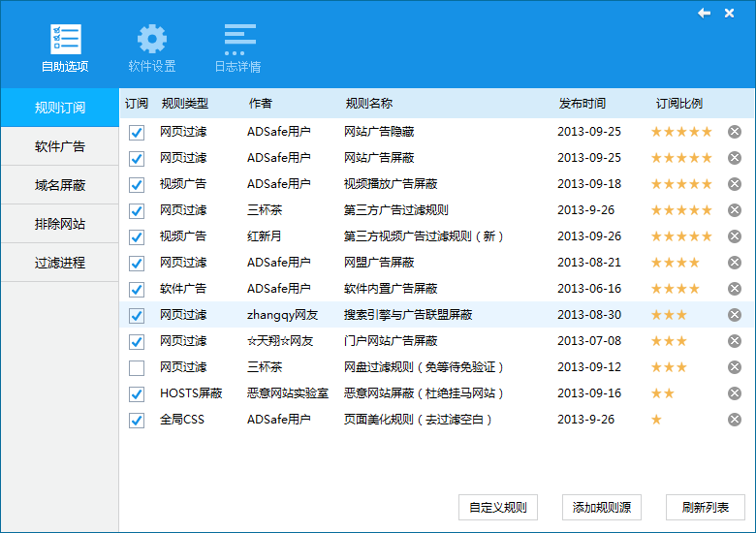
Task: Click the 规则名称 column header
Action: point(369,103)
